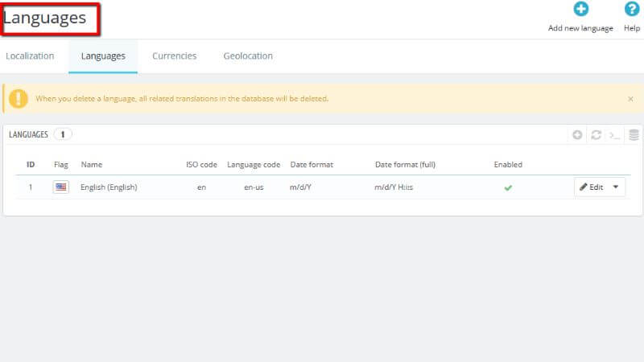Go to the Geolocation tab
Screen dimensions: 644x362
point(248,56)
